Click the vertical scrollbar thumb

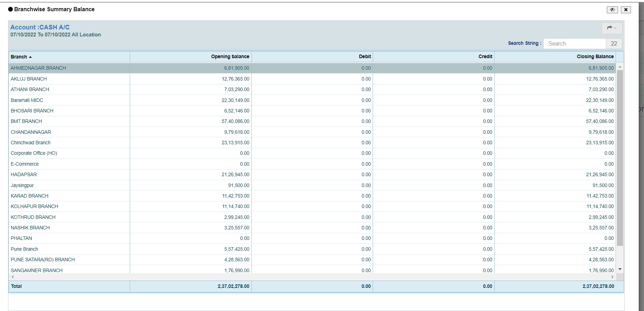(620, 158)
